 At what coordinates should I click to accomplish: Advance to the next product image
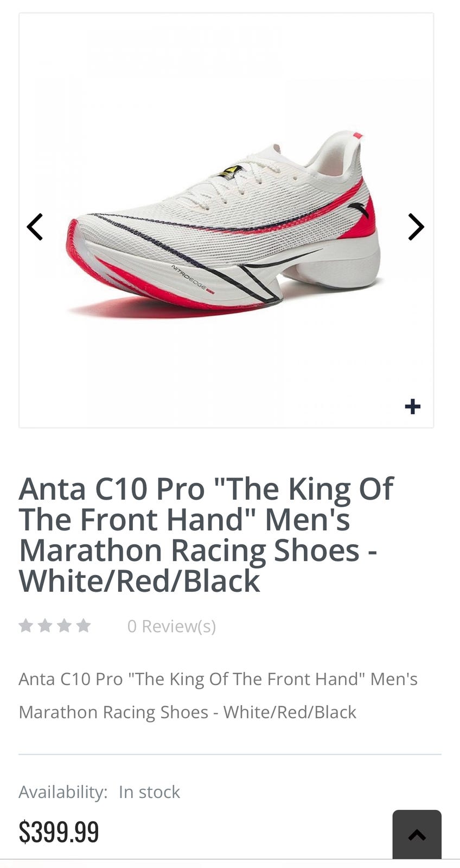416,227
